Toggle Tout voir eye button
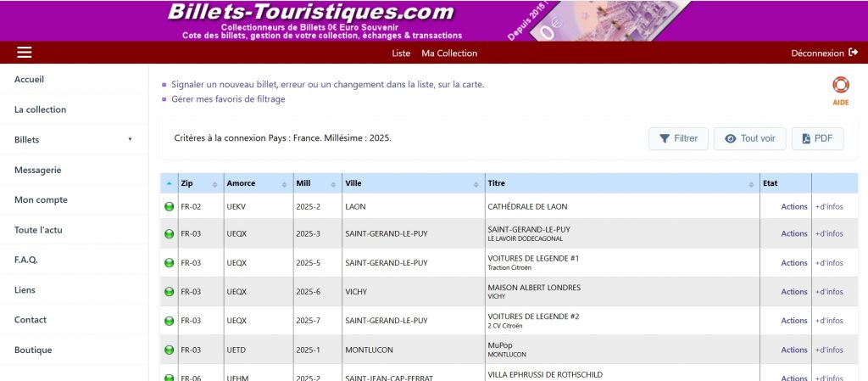This screenshot has height=381, width=868. point(749,138)
